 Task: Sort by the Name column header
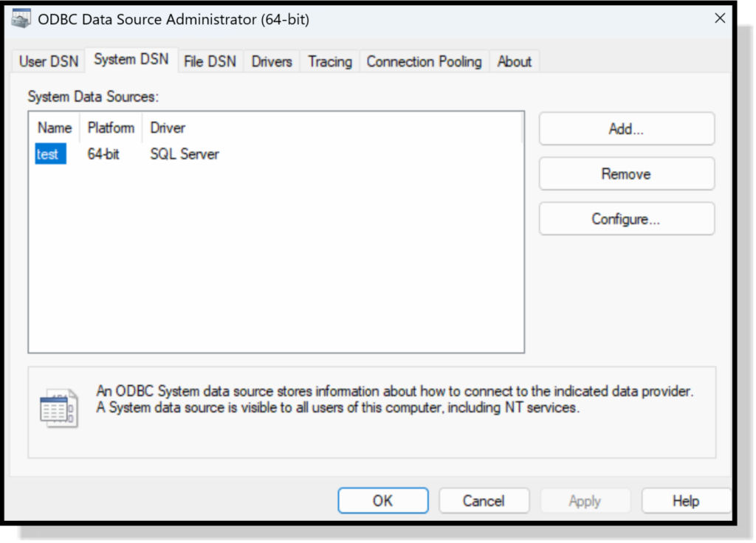(55, 128)
